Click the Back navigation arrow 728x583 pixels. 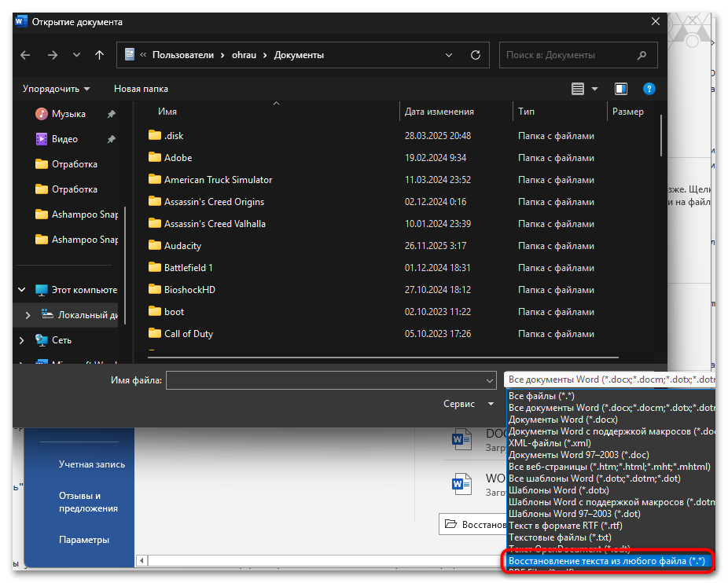click(x=25, y=55)
